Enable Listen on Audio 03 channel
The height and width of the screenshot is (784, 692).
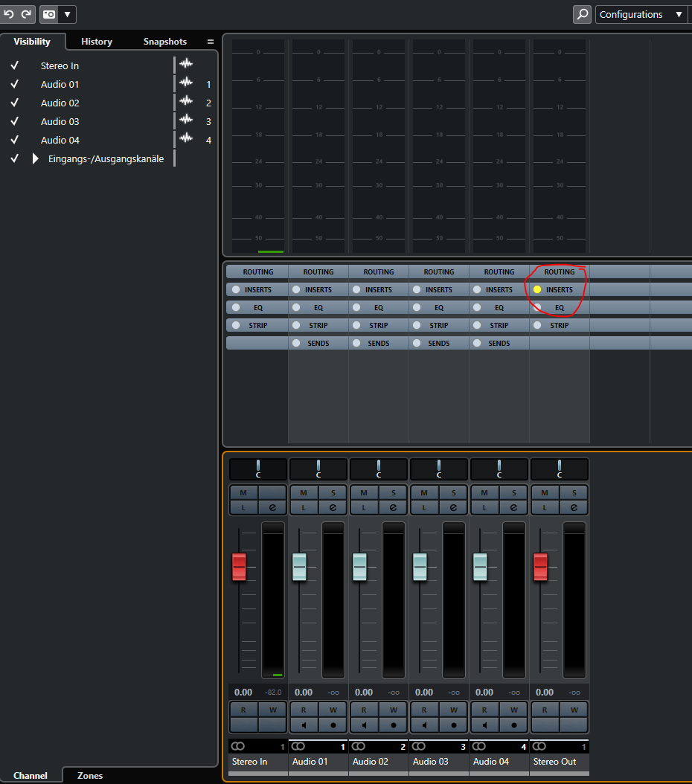[x=424, y=507]
